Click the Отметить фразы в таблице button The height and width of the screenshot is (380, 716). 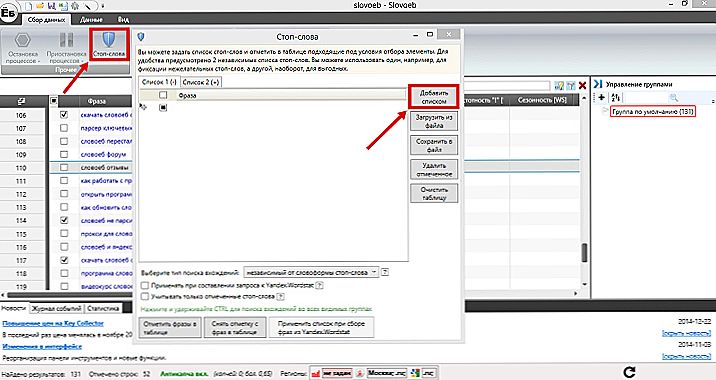point(170,327)
